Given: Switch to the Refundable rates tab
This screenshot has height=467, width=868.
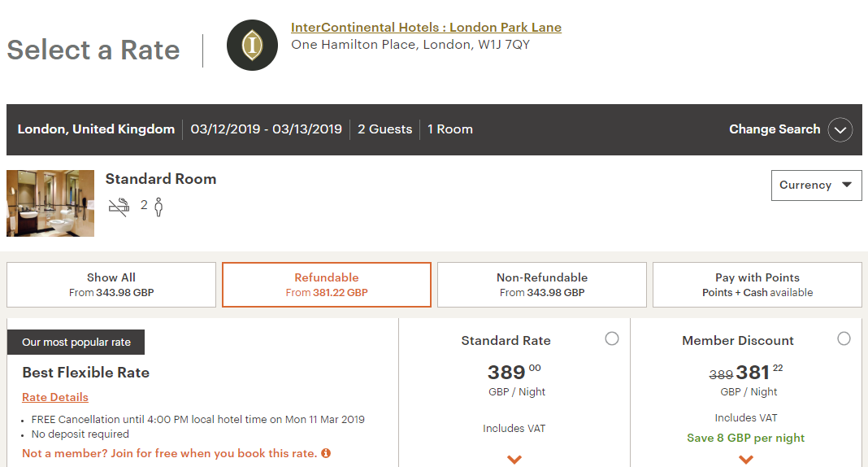Looking at the screenshot, I should pos(327,285).
